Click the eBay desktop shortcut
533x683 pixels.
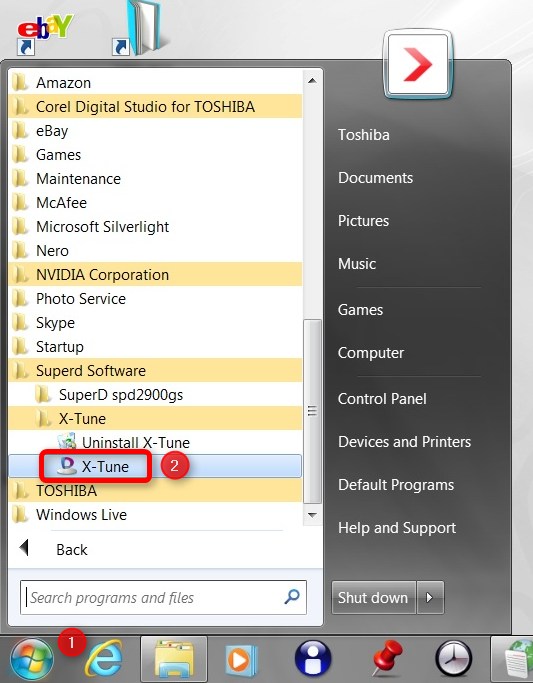click(45, 34)
